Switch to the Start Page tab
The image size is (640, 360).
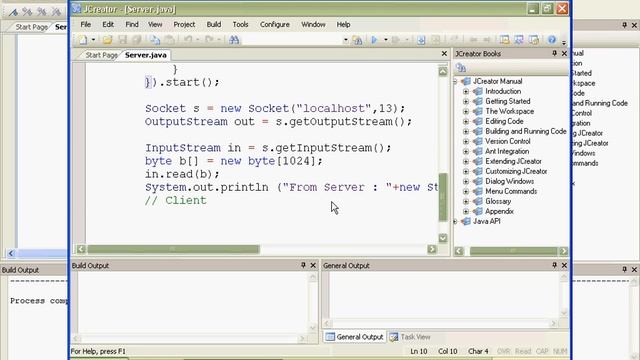coord(101,55)
